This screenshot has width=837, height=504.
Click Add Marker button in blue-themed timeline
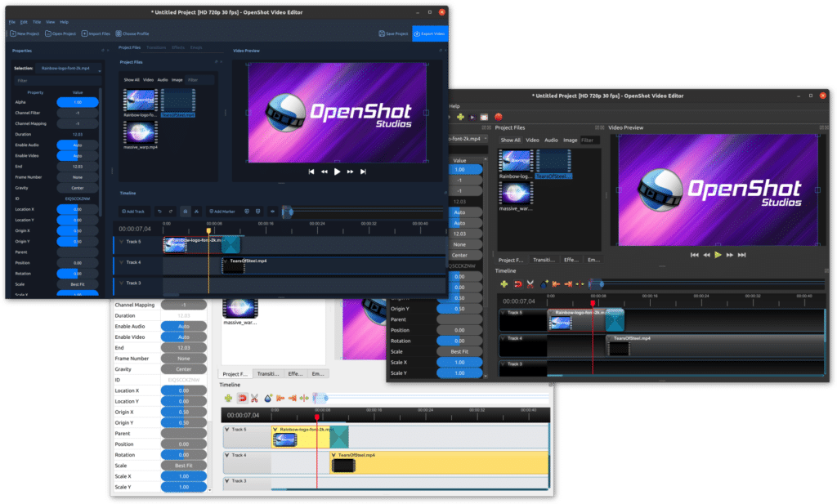pyautogui.click(x=222, y=212)
